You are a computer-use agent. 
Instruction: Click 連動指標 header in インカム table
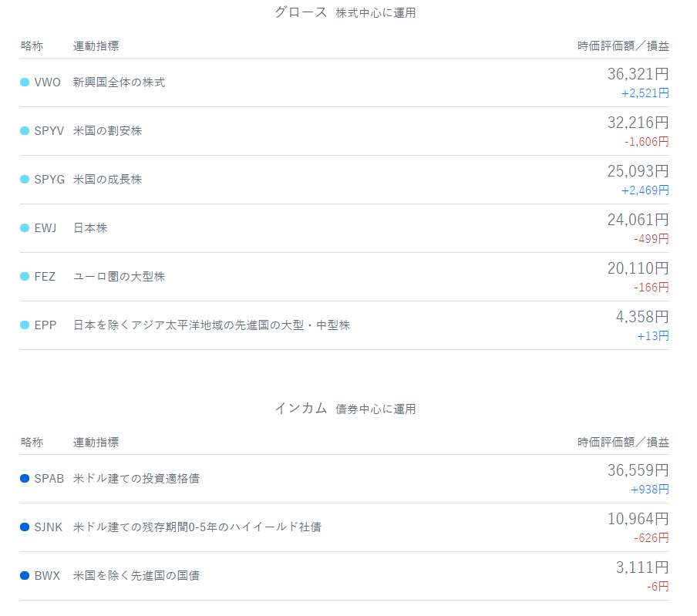coord(96,443)
